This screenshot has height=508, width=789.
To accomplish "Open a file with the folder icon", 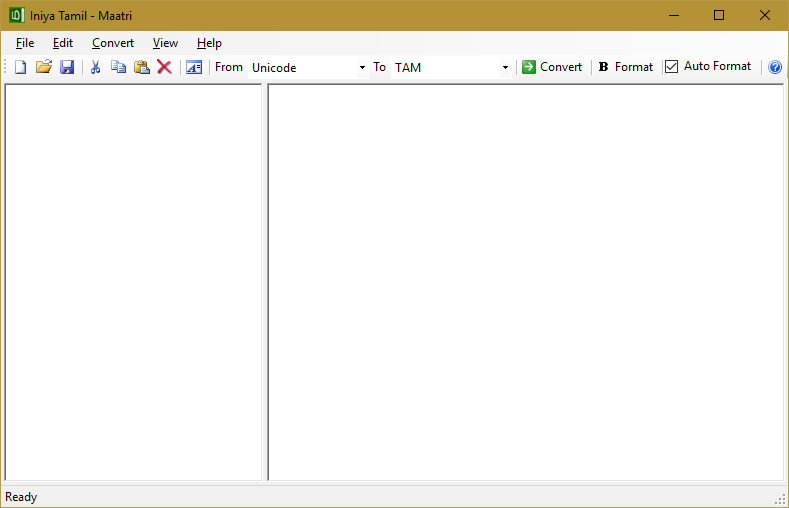I will coord(43,67).
